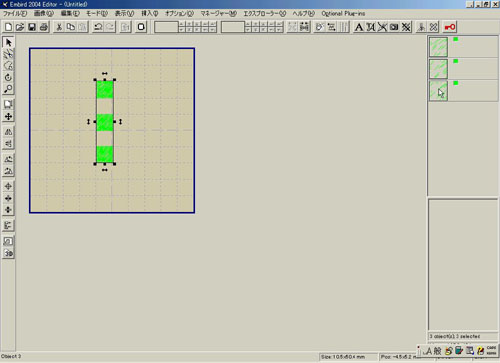Choose the rotate tool in left toolbar
Image resolution: width=500 pixels, height=363 pixels.
[8, 77]
